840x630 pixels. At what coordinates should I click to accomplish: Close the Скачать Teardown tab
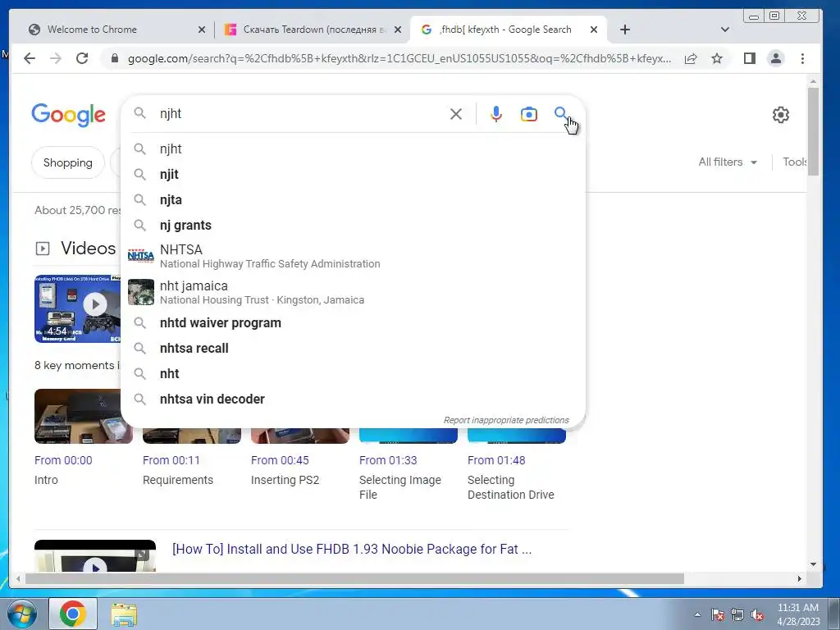point(398,30)
